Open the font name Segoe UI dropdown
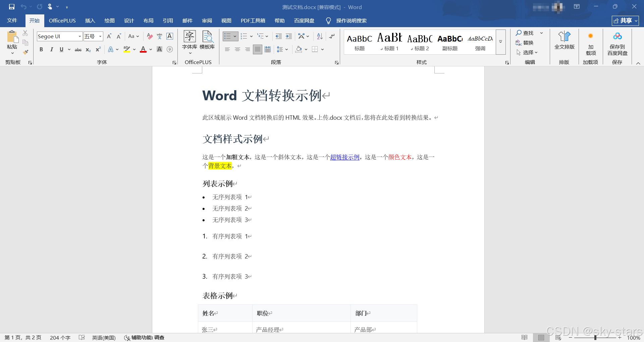Image resolution: width=644 pixels, height=342 pixels. click(80, 36)
